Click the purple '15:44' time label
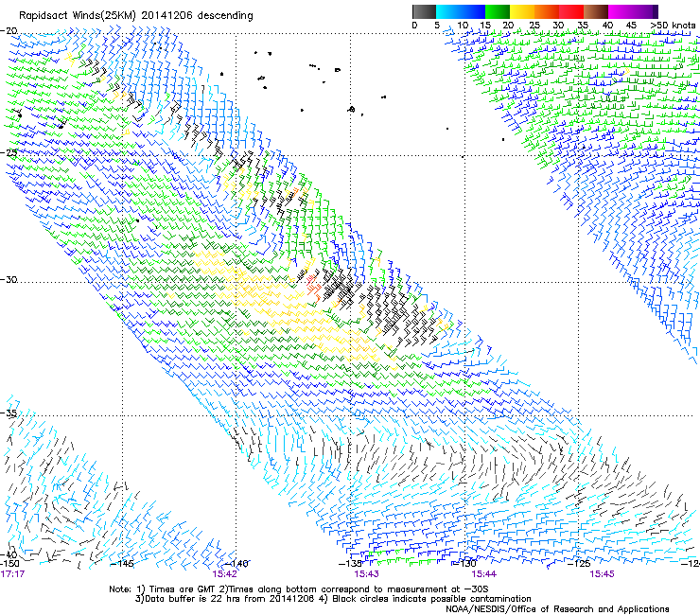Screen dimensions: 700x615 pyautogui.click(x=484, y=574)
